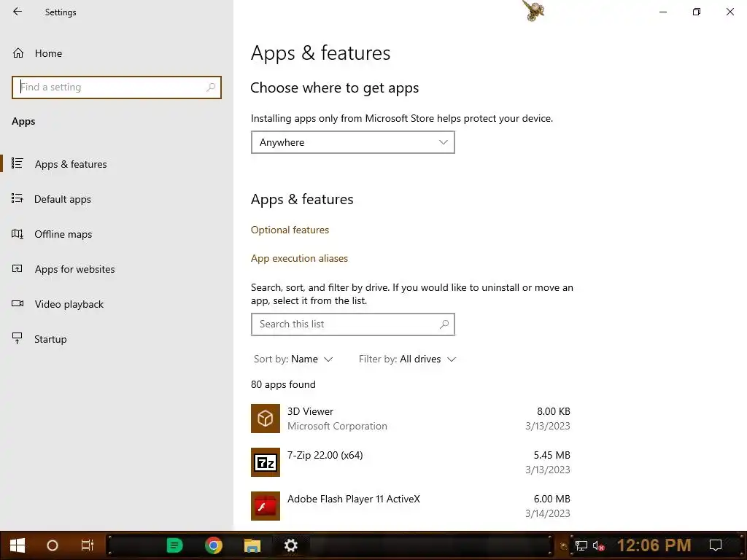Select the 3D Viewer app icon
Viewport: 747px width, 560px height.
(266, 419)
